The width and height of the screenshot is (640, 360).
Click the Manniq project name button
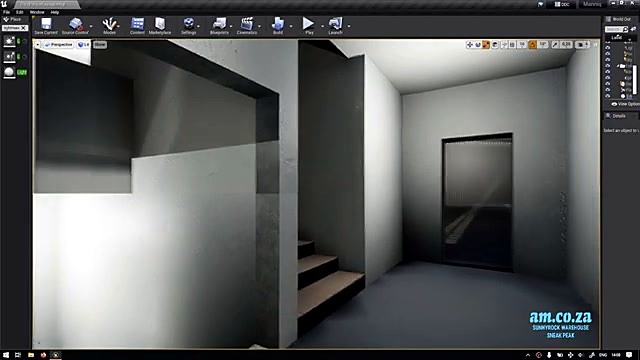tap(592, 4)
